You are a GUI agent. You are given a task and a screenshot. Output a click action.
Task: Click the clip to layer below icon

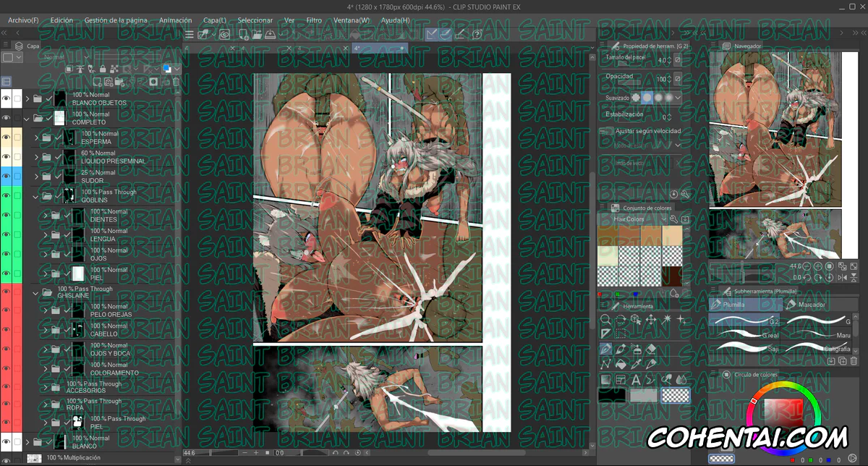coord(71,69)
